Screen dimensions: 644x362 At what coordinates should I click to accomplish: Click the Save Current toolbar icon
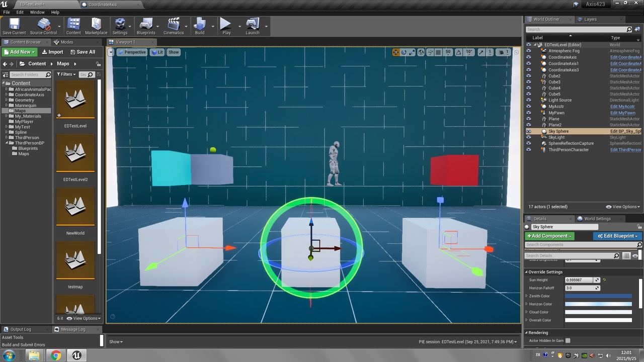tap(14, 26)
